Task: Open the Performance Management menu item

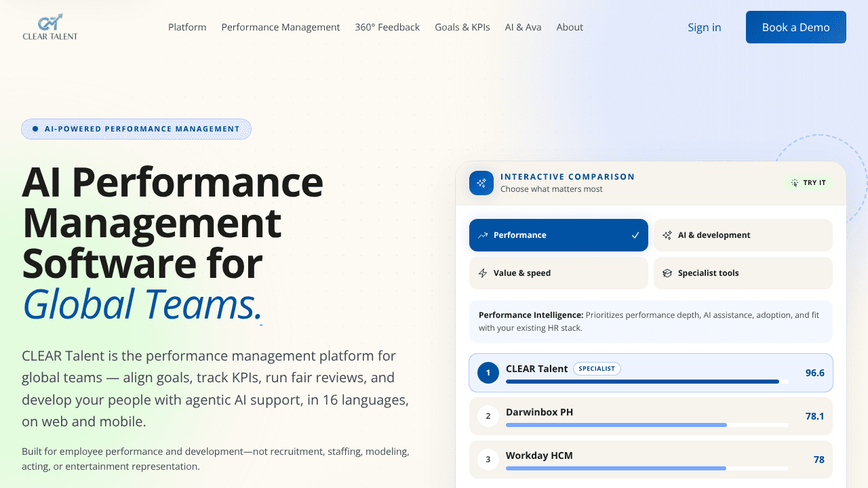Action: point(281,27)
